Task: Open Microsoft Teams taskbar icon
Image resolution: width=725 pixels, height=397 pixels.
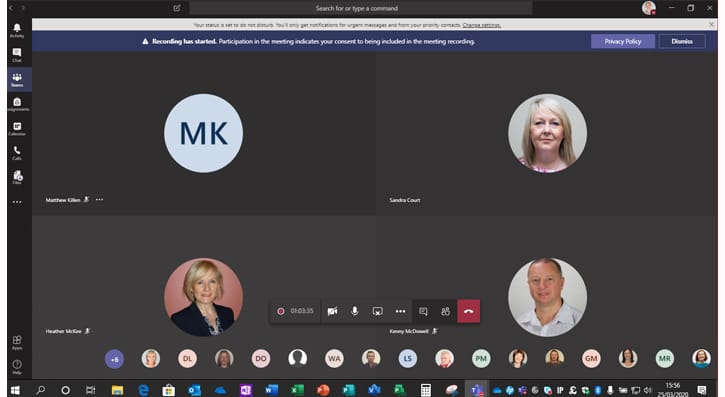Action: click(x=476, y=390)
